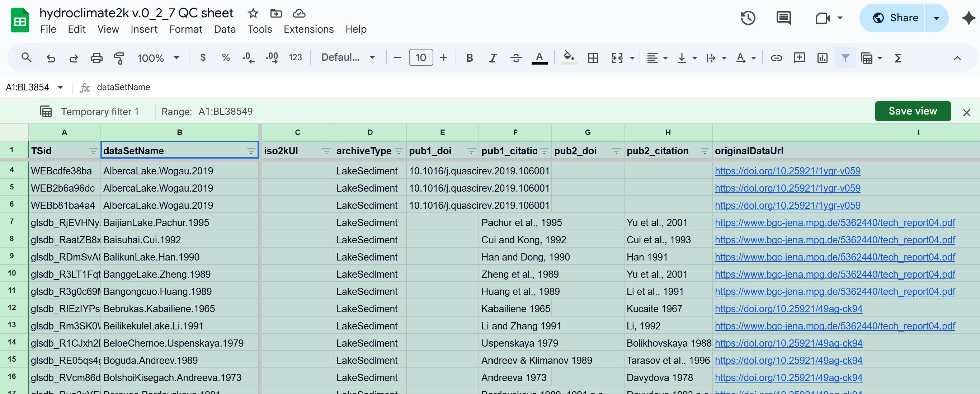
Task: Click the insert chart icon
Action: point(822,58)
